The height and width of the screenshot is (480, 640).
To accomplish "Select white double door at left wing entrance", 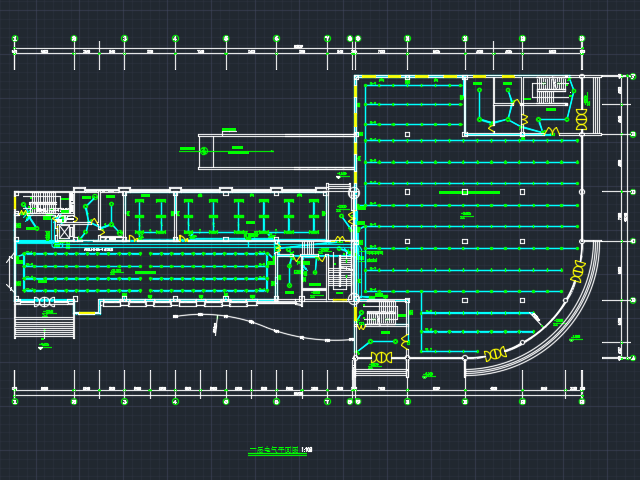I will 44,302.
